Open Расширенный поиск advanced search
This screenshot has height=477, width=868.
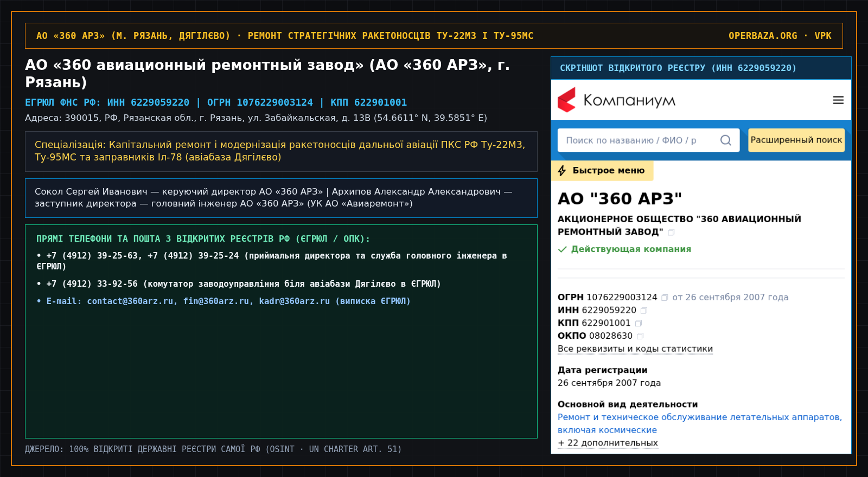[796, 140]
